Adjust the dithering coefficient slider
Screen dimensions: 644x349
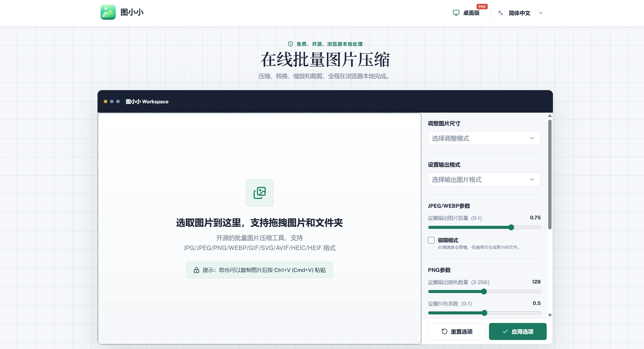coord(484,313)
